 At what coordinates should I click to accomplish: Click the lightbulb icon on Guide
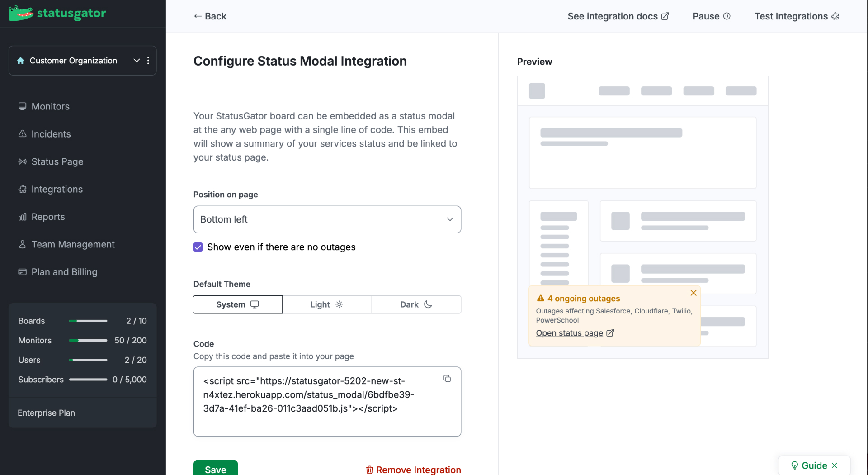tap(794, 465)
